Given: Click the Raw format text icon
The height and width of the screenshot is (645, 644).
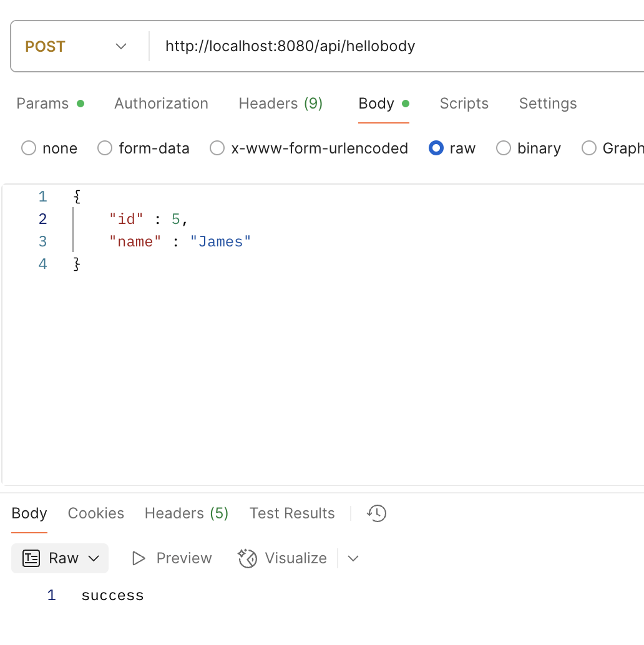Looking at the screenshot, I should (x=31, y=558).
